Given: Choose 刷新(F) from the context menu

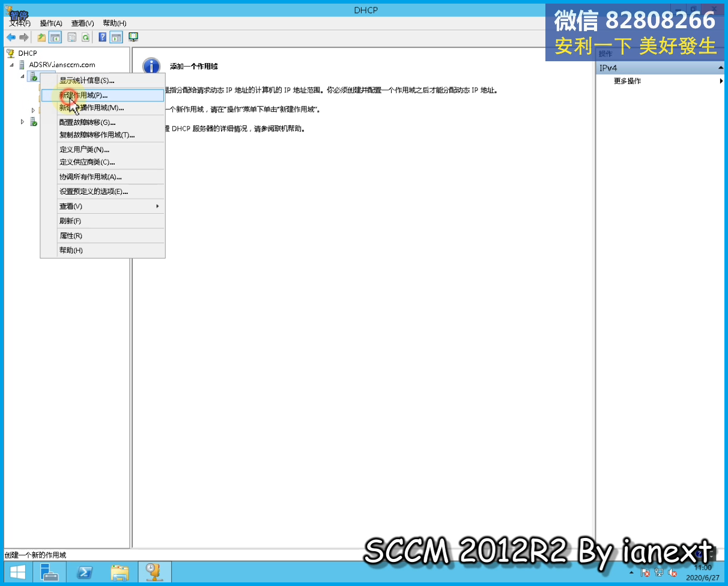Looking at the screenshot, I should (103, 221).
